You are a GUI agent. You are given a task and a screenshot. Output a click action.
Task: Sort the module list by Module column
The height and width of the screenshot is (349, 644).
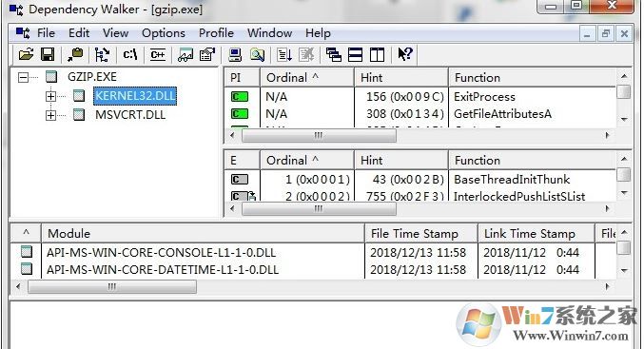pyautogui.click(x=203, y=233)
